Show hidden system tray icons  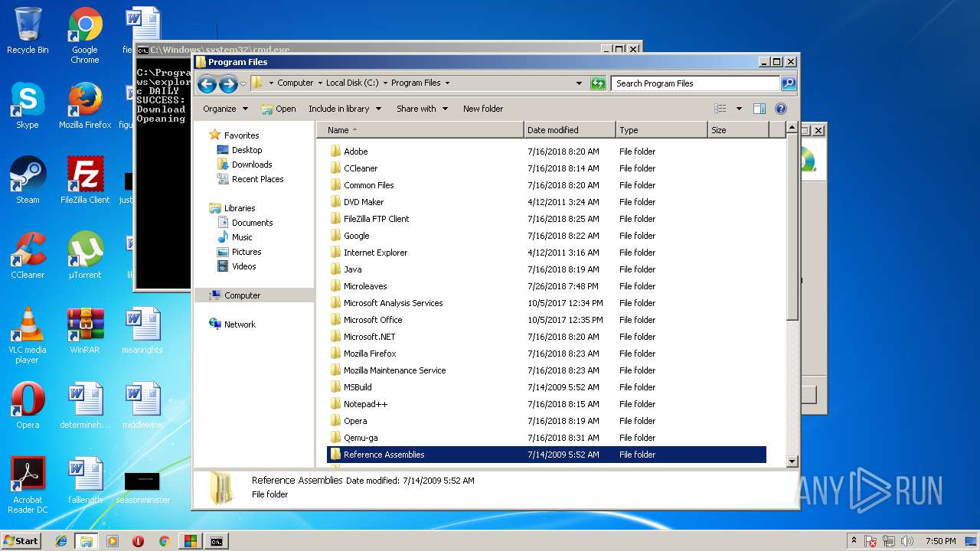pyautogui.click(x=854, y=541)
